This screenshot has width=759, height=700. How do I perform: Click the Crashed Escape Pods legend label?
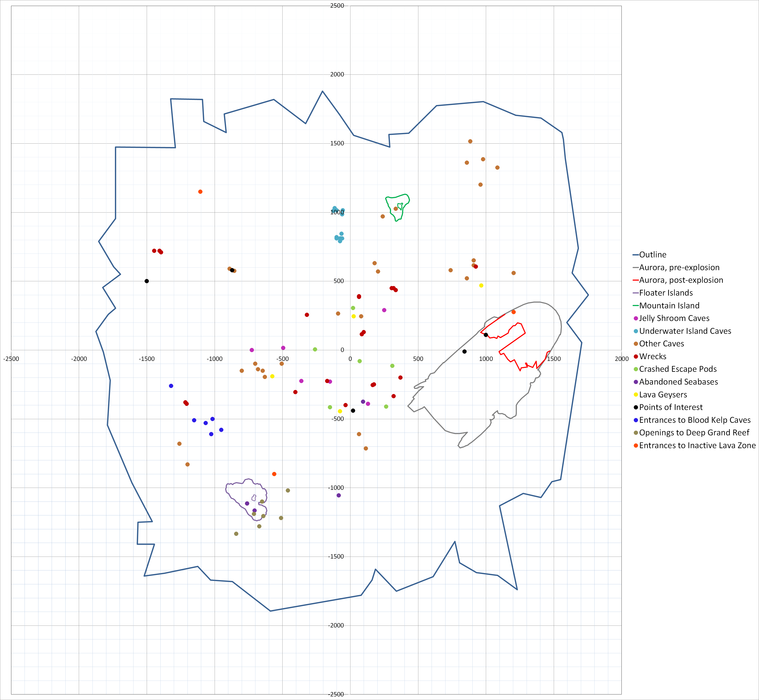coord(678,369)
